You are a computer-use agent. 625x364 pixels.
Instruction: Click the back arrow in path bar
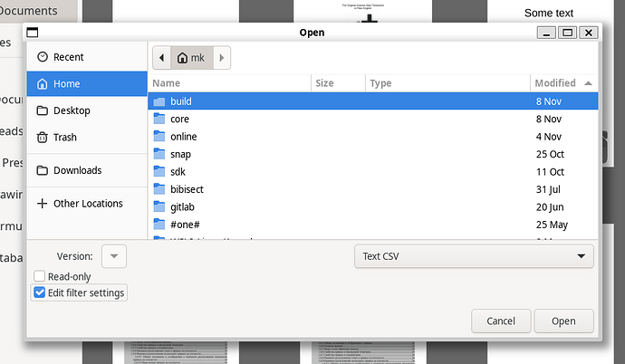(x=162, y=58)
